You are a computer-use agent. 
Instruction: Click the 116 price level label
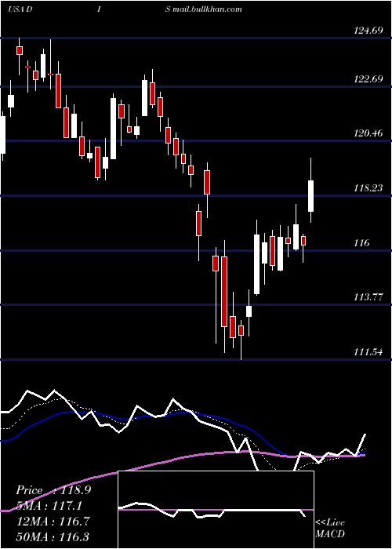[361, 242]
